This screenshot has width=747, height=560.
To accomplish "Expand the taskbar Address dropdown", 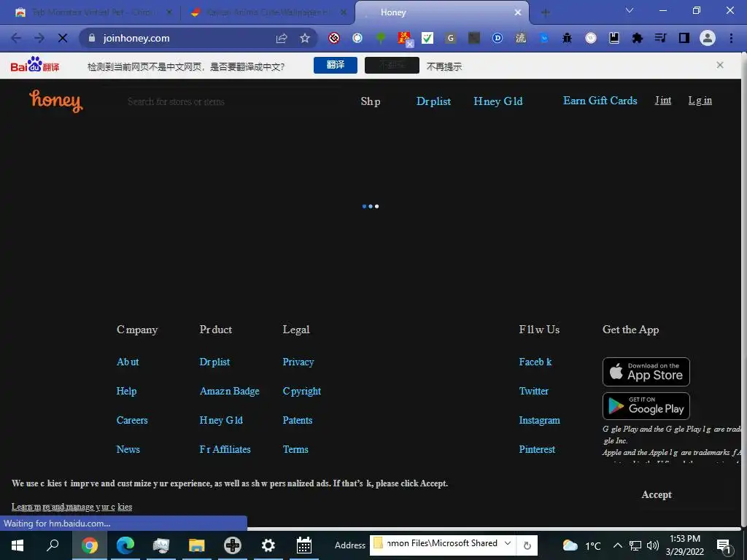I will click(508, 543).
